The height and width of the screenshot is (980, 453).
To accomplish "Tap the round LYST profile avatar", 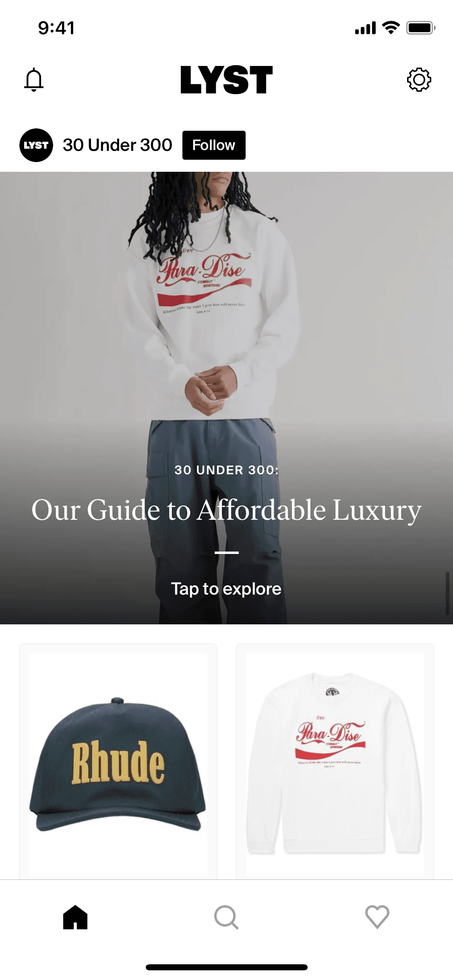I will tap(36, 145).
